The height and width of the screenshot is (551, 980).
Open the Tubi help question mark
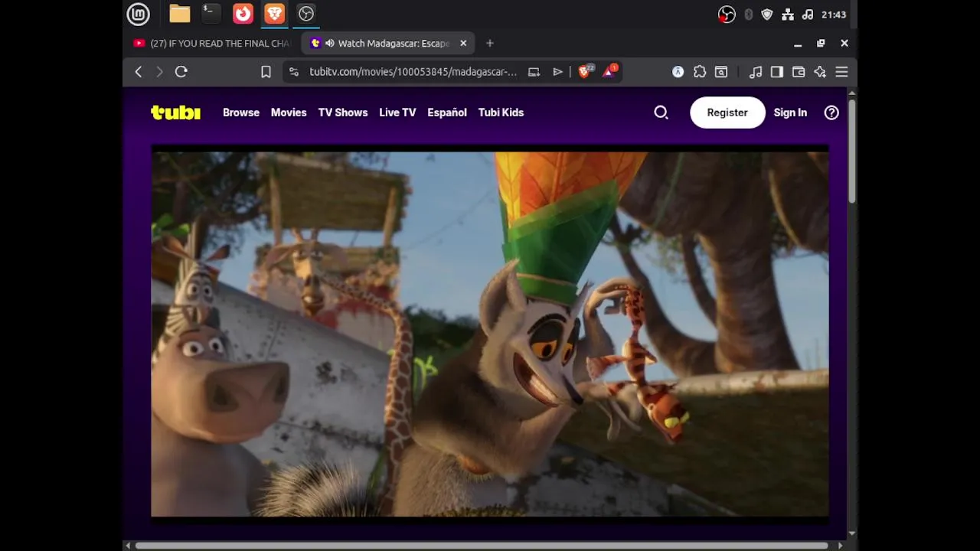(x=831, y=112)
